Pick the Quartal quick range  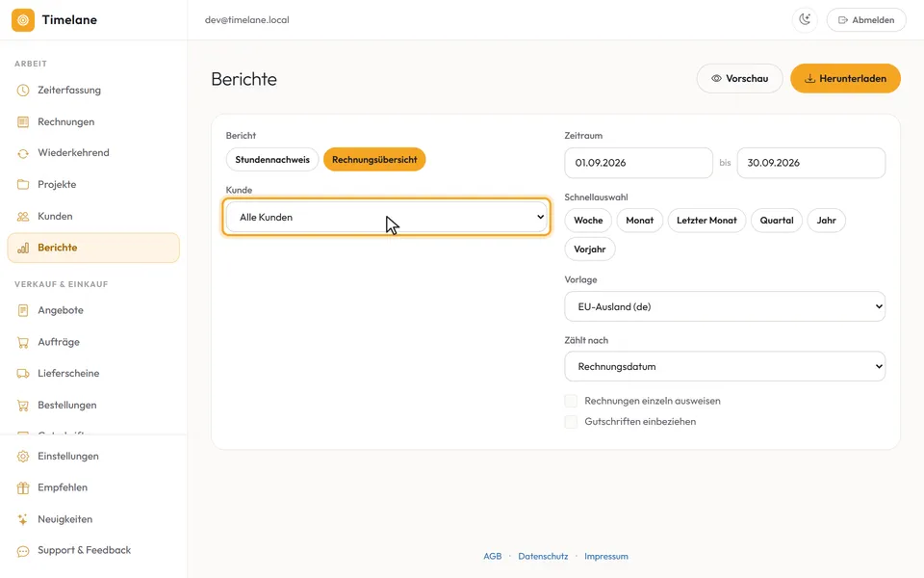point(777,221)
